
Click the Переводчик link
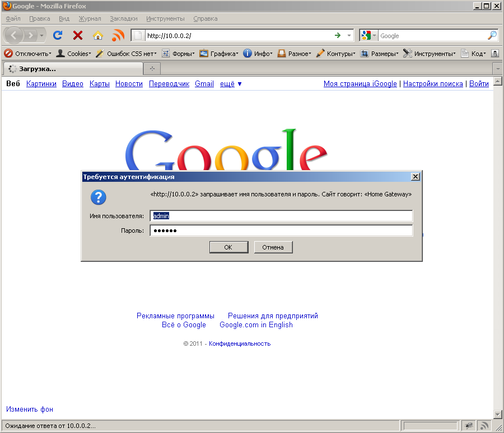(169, 84)
